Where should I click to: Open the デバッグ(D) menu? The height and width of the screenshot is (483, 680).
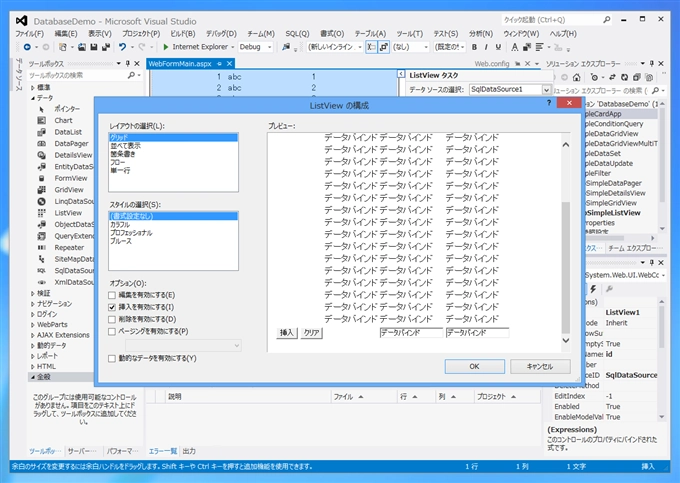[x=221, y=34]
